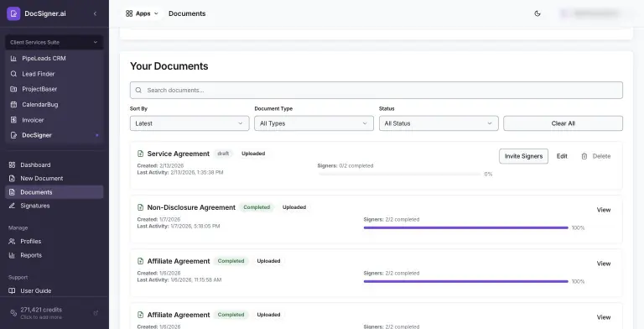Click the DocSigner.ai logo icon
644x329 pixels.
pyautogui.click(x=13, y=13)
